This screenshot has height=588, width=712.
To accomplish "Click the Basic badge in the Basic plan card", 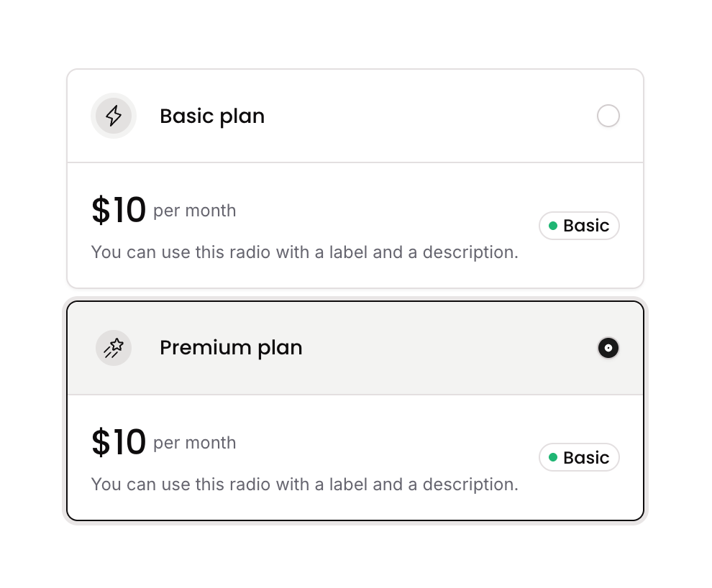I will pyautogui.click(x=580, y=226).
